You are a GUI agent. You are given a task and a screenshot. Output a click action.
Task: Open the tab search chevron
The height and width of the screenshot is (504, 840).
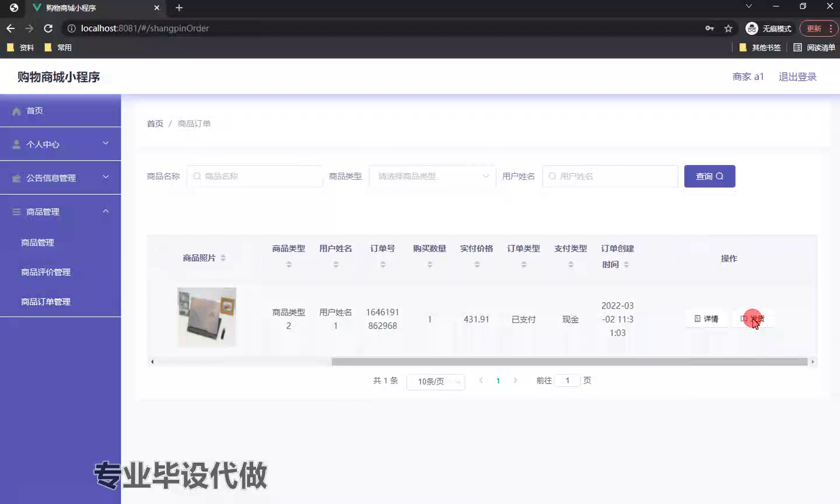(748, 6)
